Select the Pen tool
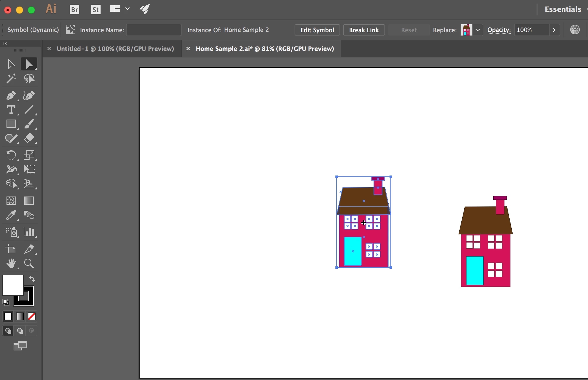588x380 pixels. (x=11, y=95)
